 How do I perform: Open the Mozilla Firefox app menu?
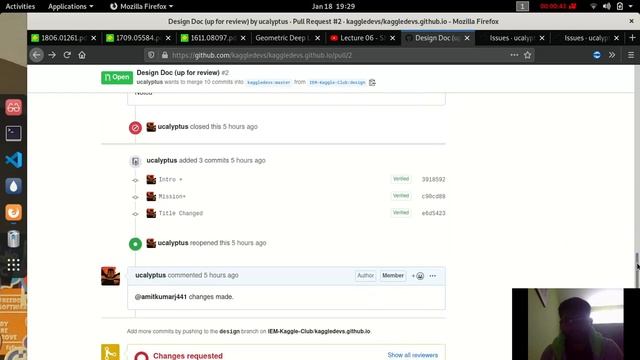pos(141,6)
